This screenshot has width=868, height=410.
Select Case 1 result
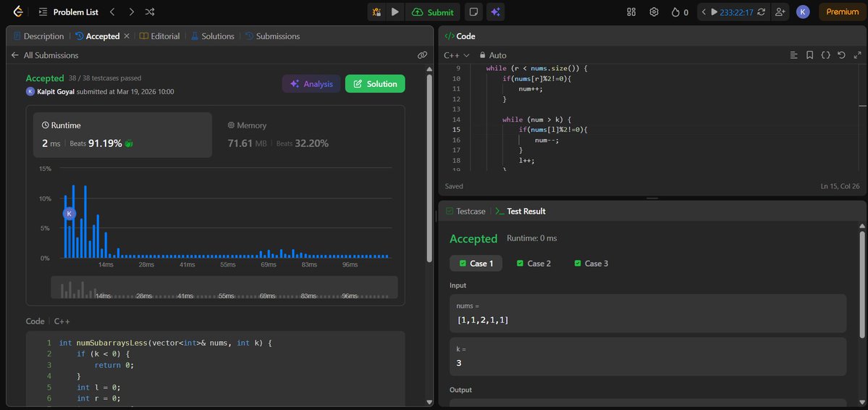click(x=476, y=263)
